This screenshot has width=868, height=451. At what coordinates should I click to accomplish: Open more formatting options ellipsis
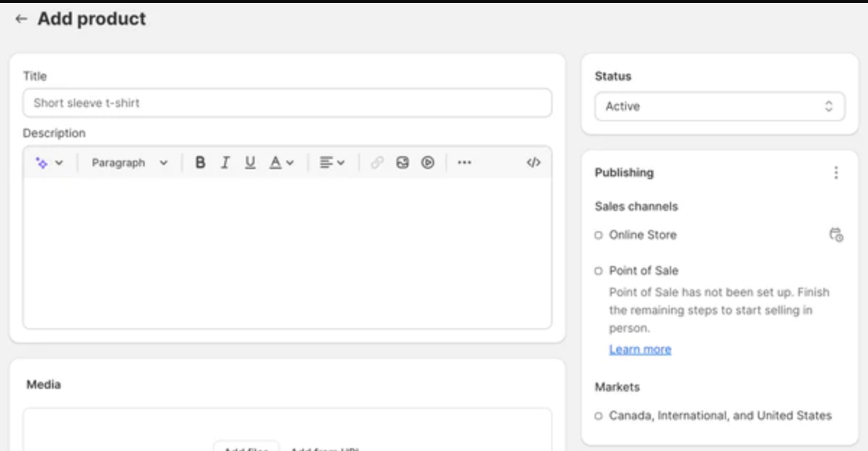pyautogui.click(x=464, y=163)
